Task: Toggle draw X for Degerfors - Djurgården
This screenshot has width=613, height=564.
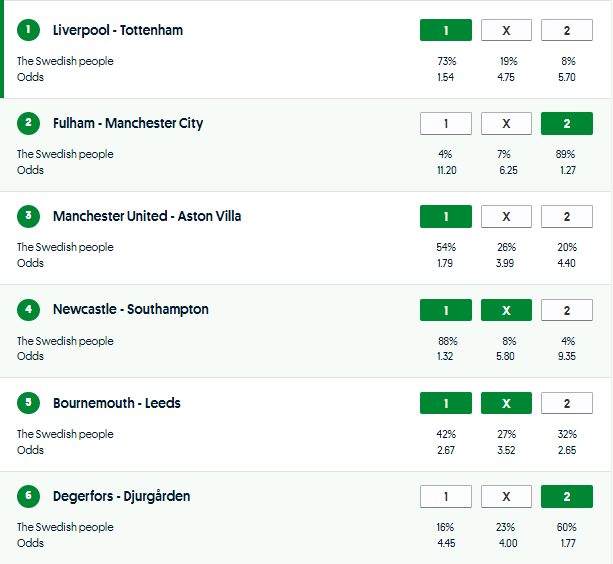Action: click(506, 496)
